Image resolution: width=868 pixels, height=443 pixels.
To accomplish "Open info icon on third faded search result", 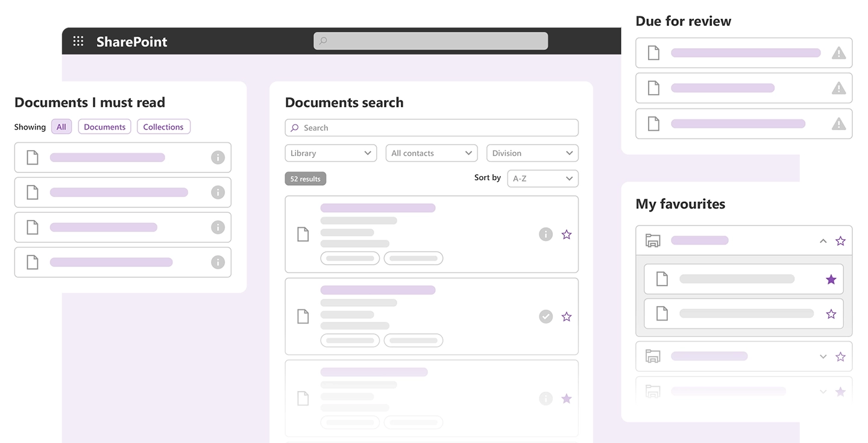I will pos(546,398).
